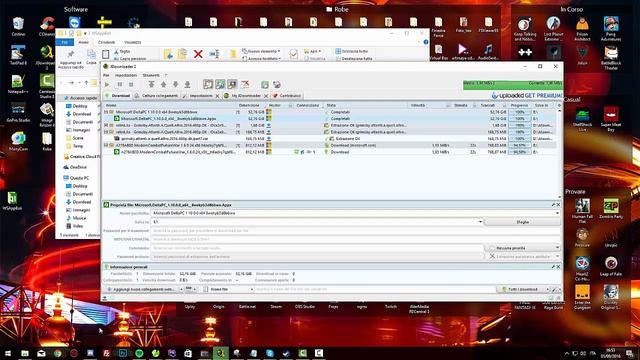Open the Nome pacchetto dropdown
Image resolution: width=640 pixels, height=360 pixels.
coord(557,213)
